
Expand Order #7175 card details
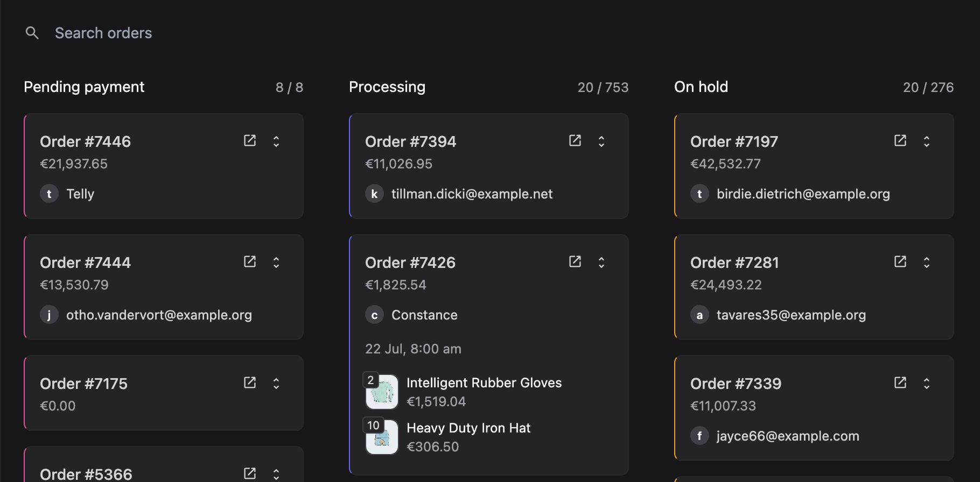point(276,383)
